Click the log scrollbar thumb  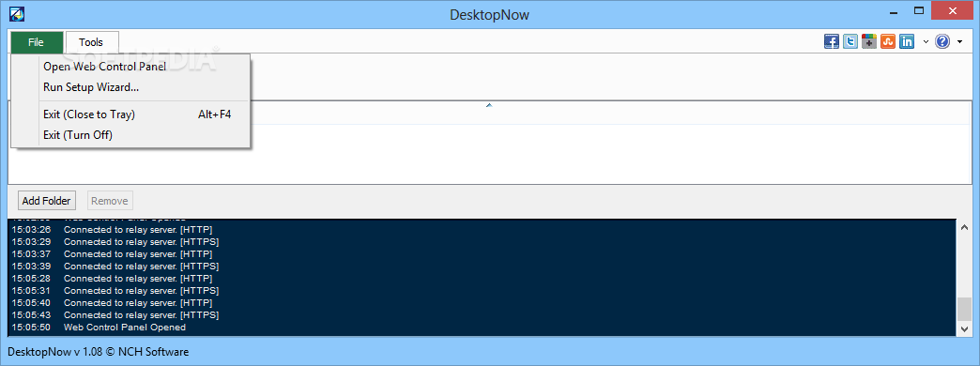tap(965, 309)
